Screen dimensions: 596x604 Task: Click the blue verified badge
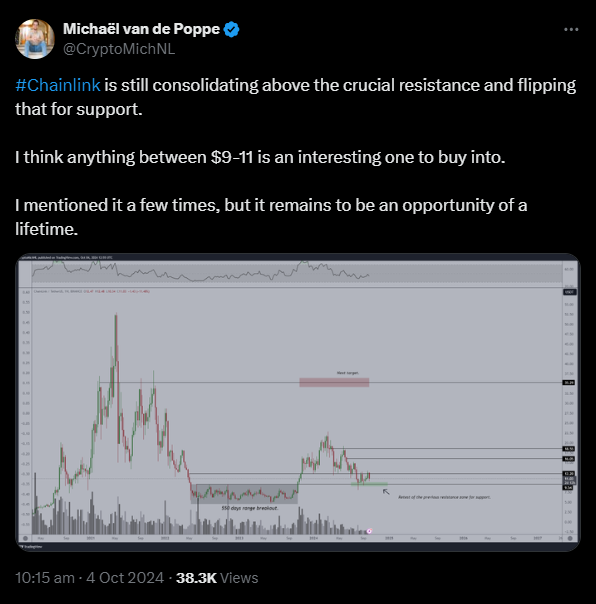(x=232, y=30)
